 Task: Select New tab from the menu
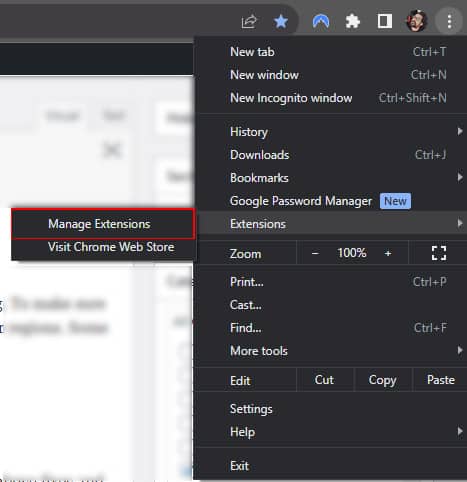tap(330, 52)
